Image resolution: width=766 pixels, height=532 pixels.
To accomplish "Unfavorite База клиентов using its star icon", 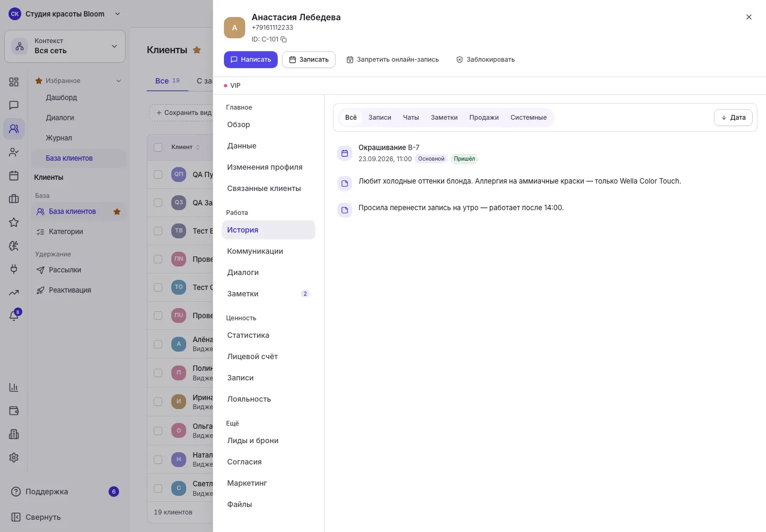I will coord(117,212).
